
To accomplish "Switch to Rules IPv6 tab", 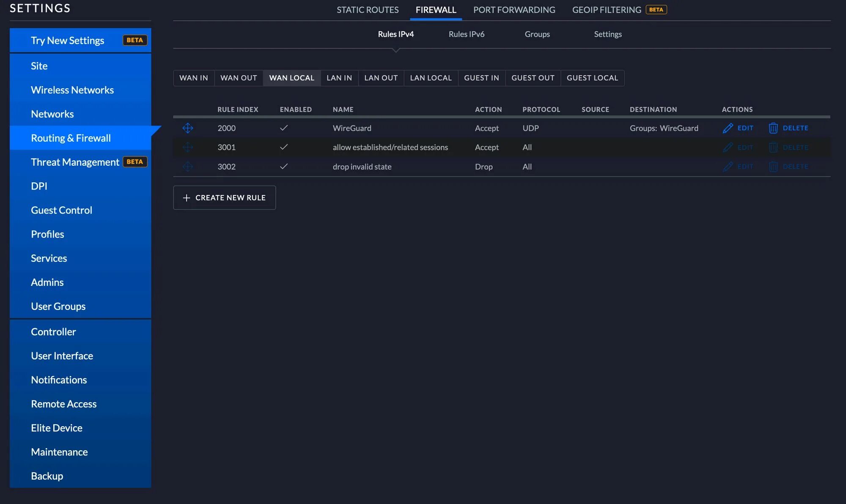I will (467, 33).
